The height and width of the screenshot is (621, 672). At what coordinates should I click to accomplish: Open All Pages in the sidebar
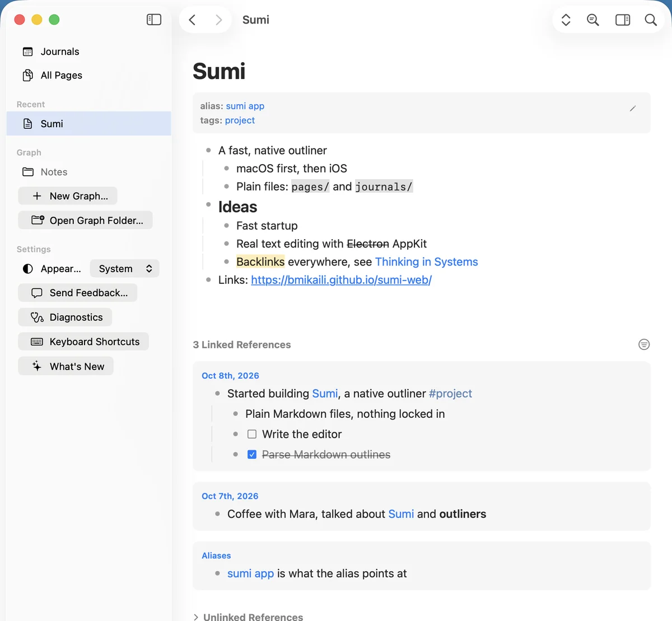coord(88,75)
